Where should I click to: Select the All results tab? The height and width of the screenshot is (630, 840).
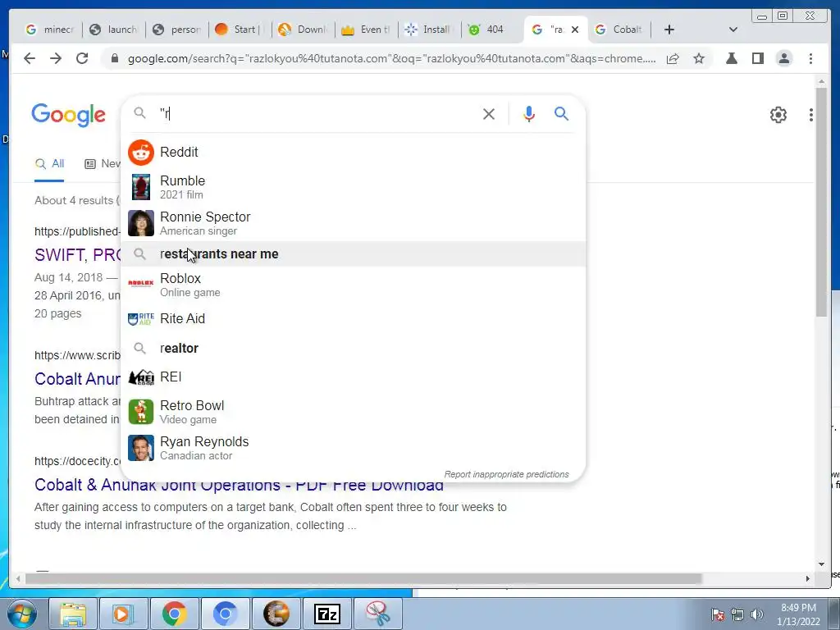49,163
